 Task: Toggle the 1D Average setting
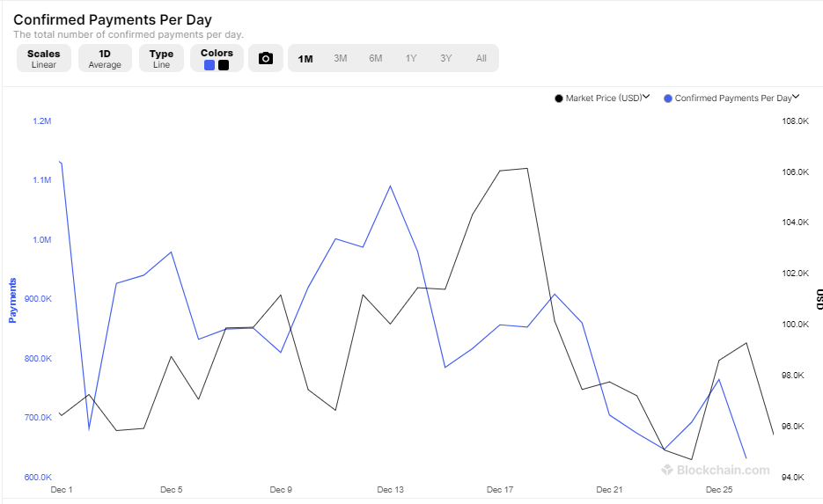point(105,59)
